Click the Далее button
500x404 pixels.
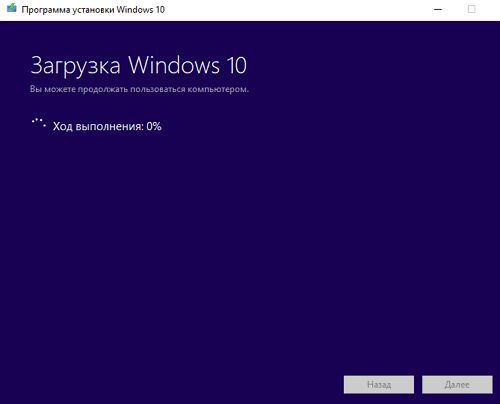coord(457,385)
